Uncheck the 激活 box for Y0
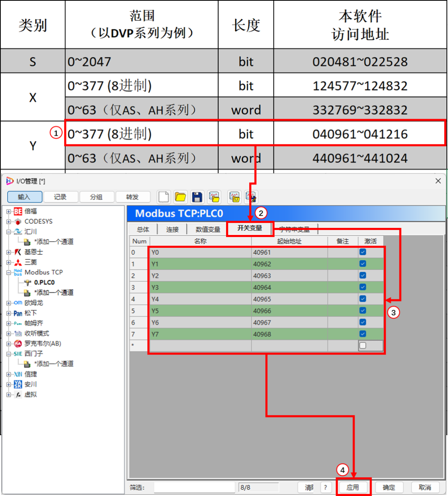The image size is (448, 496). [363, 252]
